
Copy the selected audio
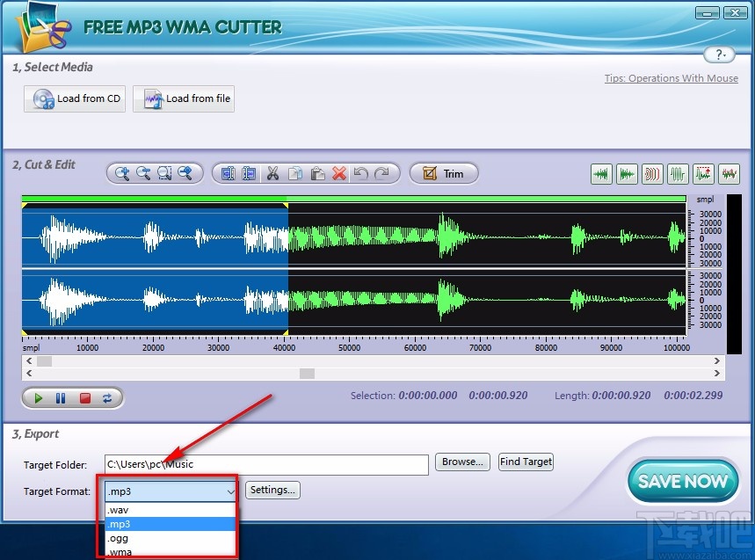295,173
